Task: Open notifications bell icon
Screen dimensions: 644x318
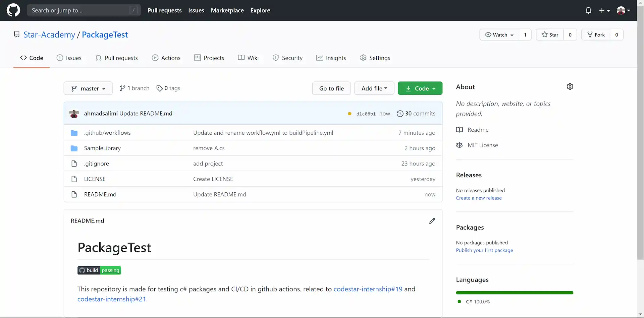Action: tap(588, 10)
